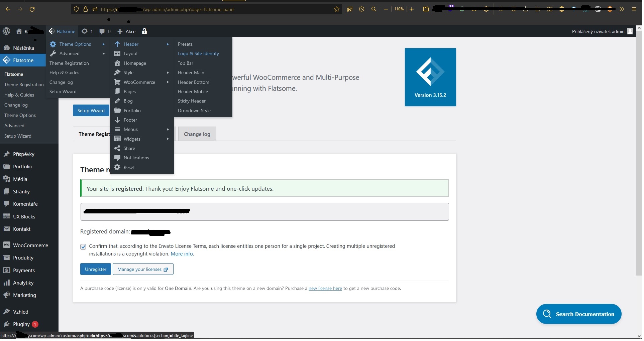Switch to Change log tab

coord(198,134)
